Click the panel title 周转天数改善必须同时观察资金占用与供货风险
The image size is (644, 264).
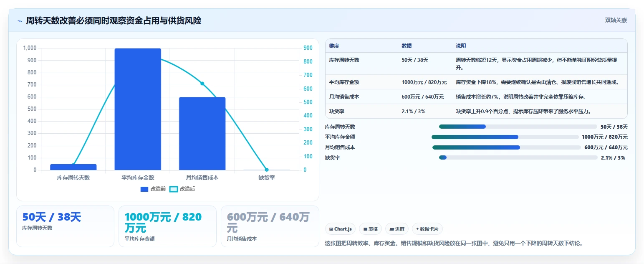tap(114, 20)
